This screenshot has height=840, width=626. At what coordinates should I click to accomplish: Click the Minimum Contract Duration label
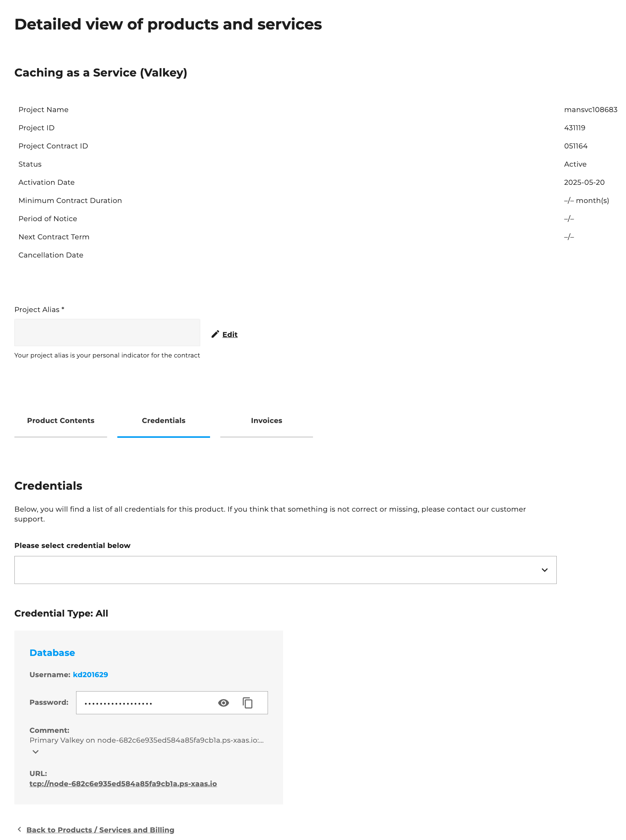70,201
